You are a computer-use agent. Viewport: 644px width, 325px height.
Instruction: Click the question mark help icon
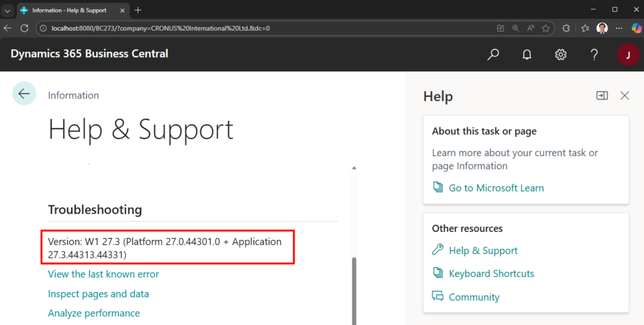point(594,55)
